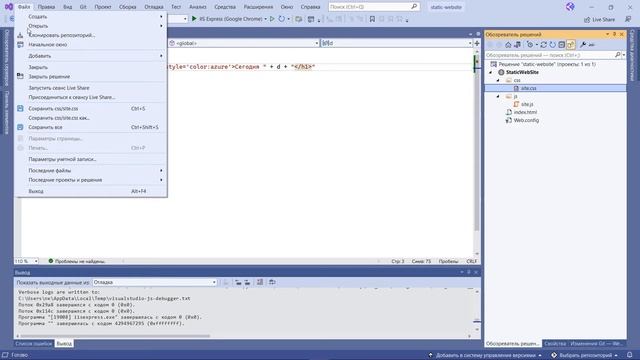Choose Закрыть решение menu item

click(91, 76)
